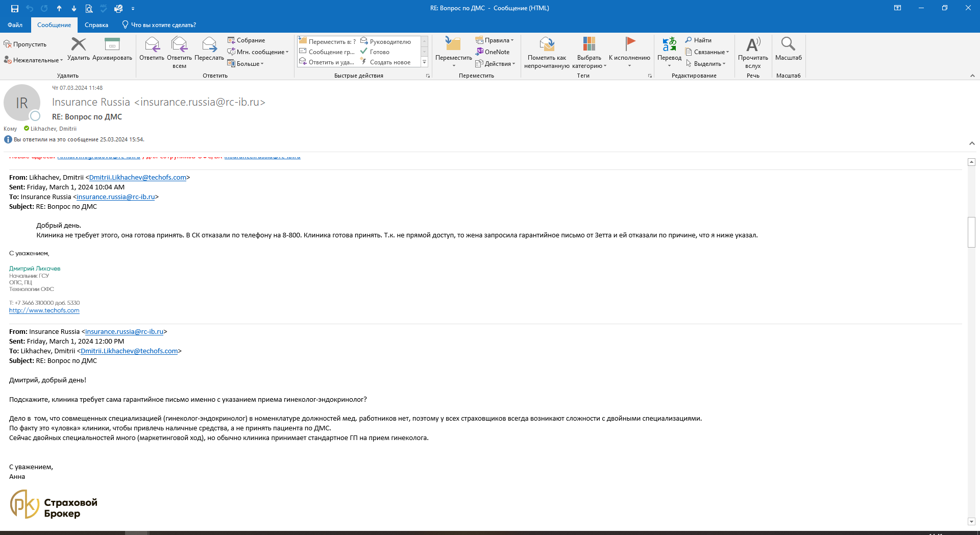Switch to the Сообщение tab
The height and width of the screenshot is (535, 980).
(54, 25)
